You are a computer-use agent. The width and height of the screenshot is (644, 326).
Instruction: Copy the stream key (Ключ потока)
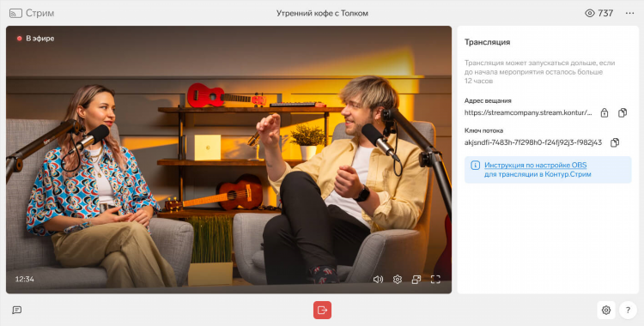click(x=615, y=142)
